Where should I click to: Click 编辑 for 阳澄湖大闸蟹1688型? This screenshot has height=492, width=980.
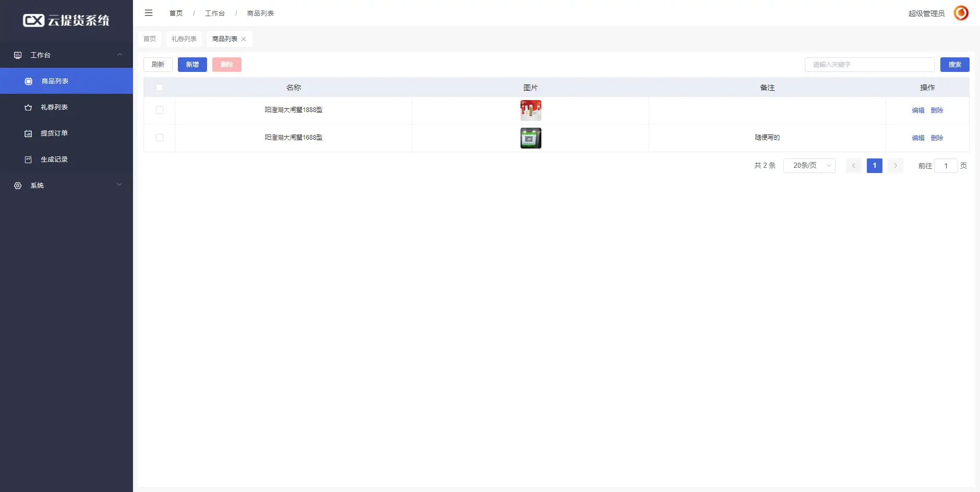tap(918, 138)
